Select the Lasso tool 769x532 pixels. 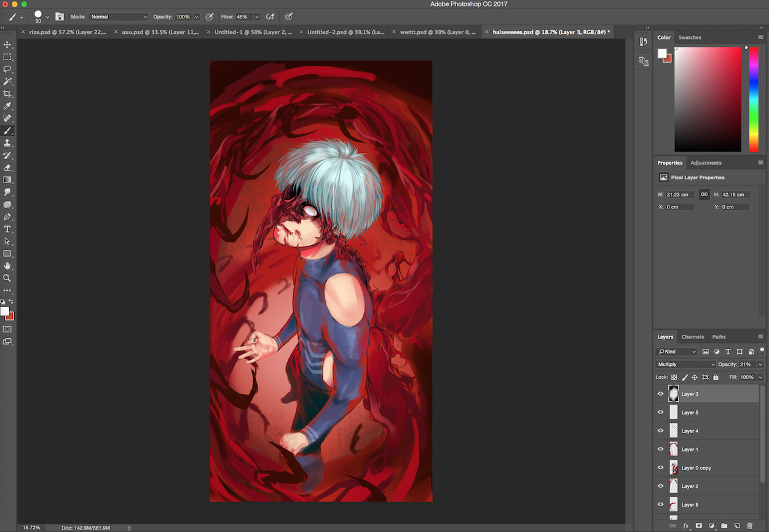[x=7, y=69]
